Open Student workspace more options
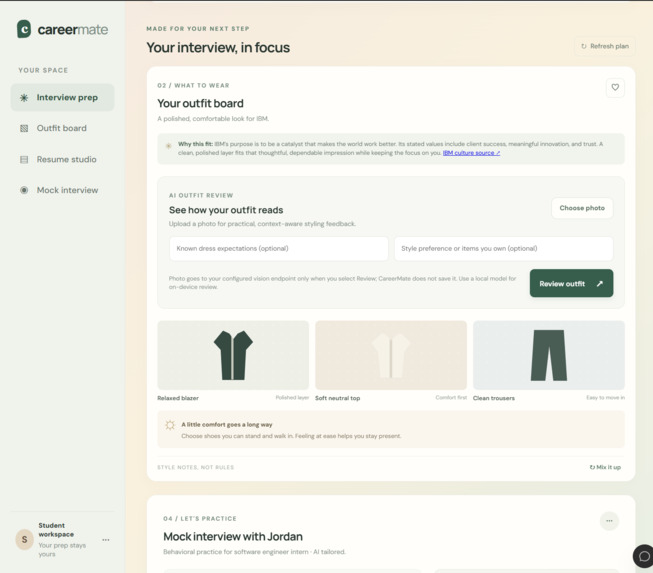 (x=106, y=540)
